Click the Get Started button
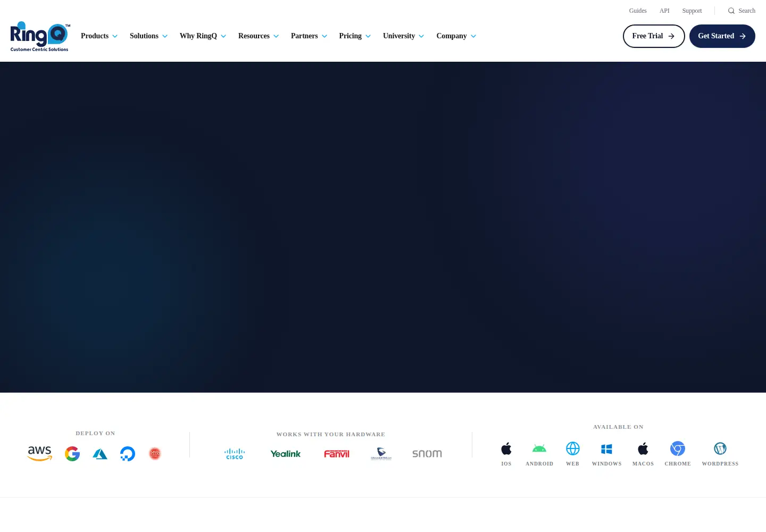 [722, 36]
